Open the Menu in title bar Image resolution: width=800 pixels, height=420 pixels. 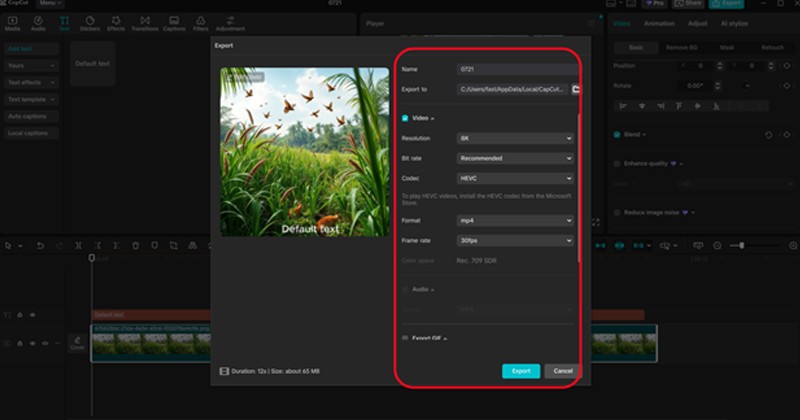[48, 4]
